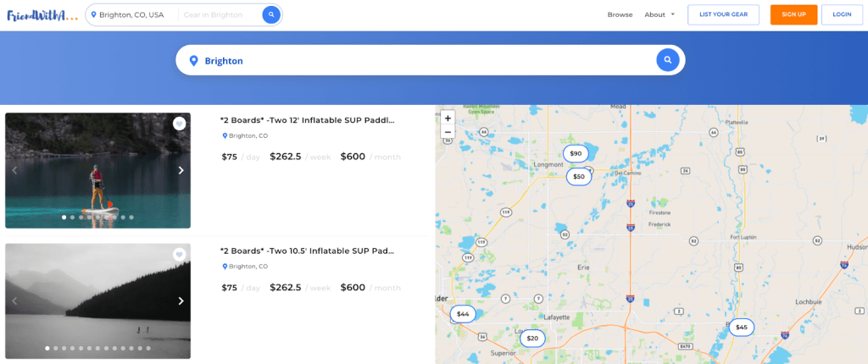Favorite the Two 12' Inflatable SUP listing

179,124
